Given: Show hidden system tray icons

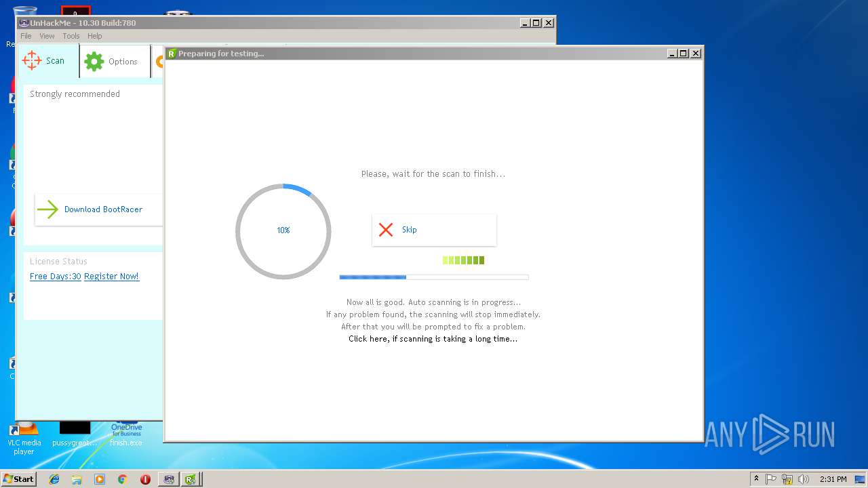Looking at the screenshot, I should (x=757, y=479).
